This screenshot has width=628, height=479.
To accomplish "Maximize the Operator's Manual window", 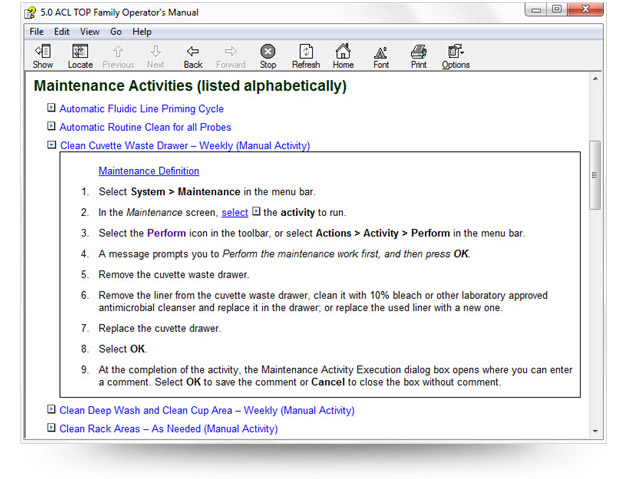I will [x=557, y=10].
